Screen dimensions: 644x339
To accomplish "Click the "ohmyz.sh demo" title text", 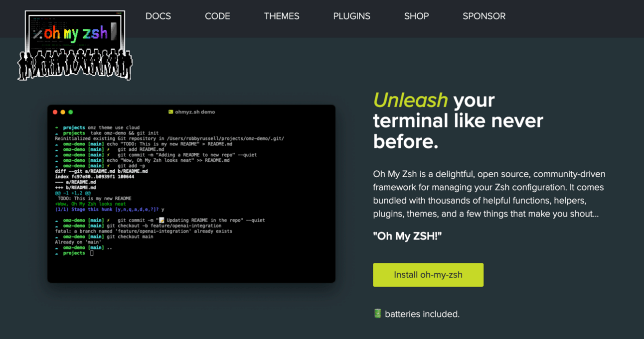I will [x=195, y=112].
